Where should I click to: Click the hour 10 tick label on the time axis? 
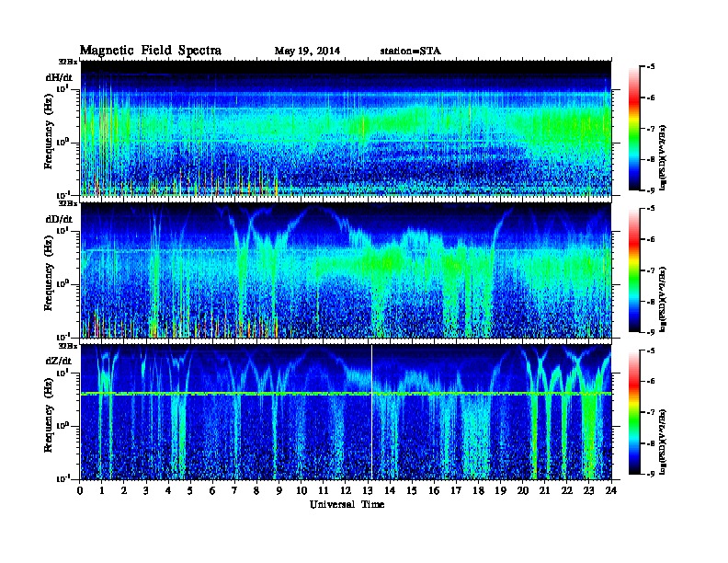pyautogui.click(x=301, y=490)
